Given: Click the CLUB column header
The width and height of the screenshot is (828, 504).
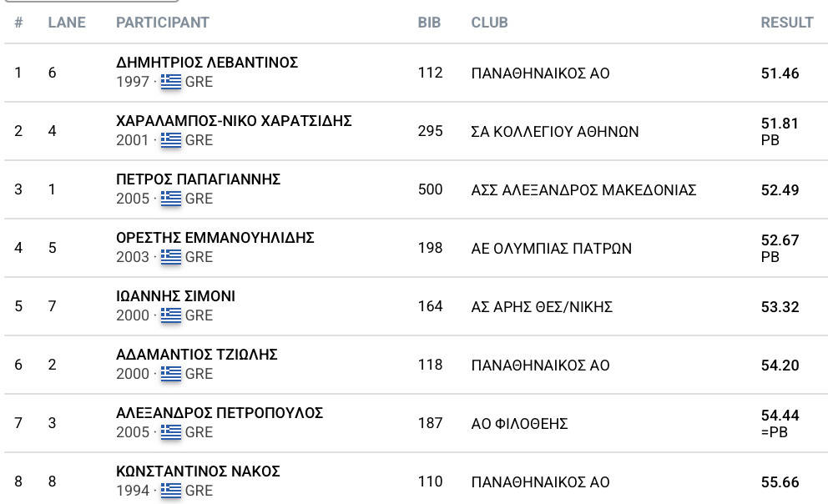Looking at the screenshot, I should [489, 23].
